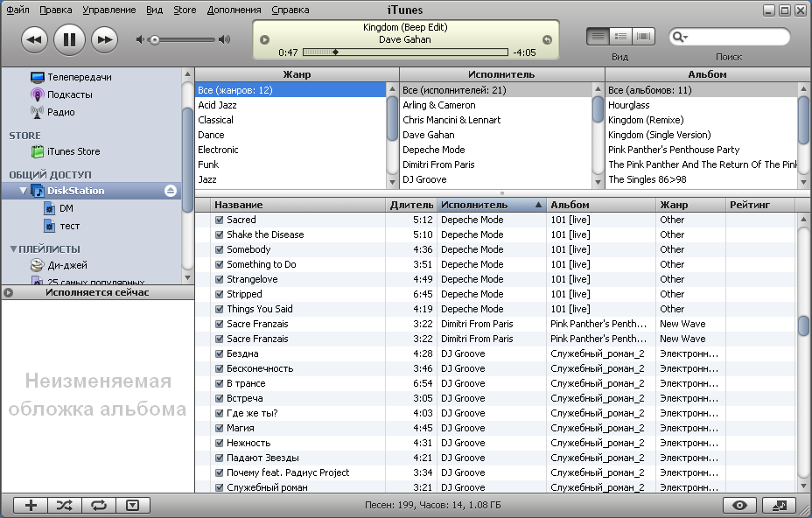Image resolution: width=812 pixels, height=518 pixels.
Task: Collapse the DiskStation tree triangle
Action: (23, 191)
